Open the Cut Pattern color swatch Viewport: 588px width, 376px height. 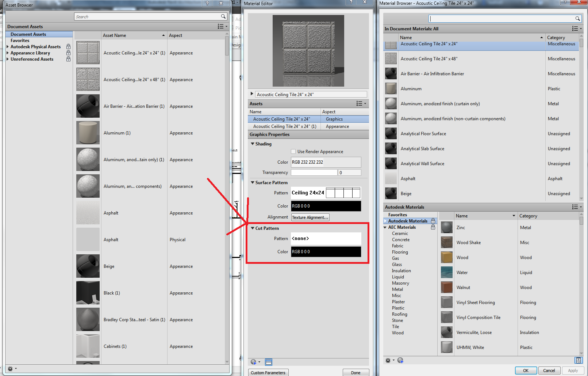point(326,252)
